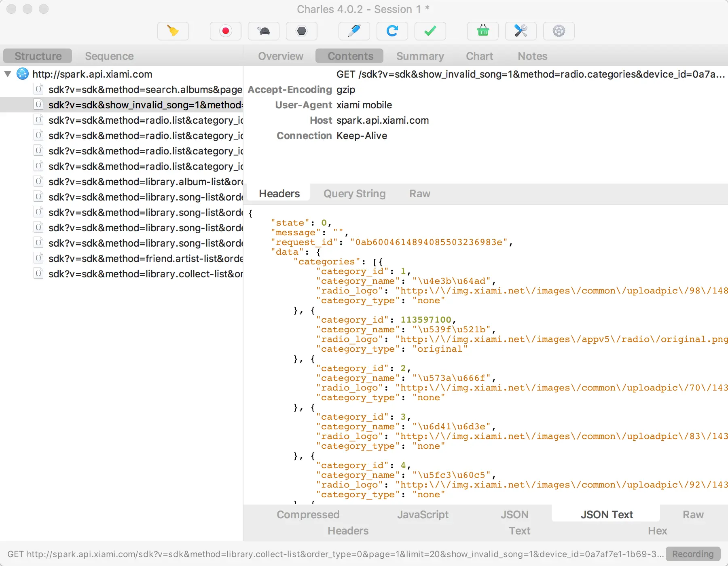728x566 pixels.
Task: Switch response view to Compressed
Action: pyautogui.click(x=308, y=514)
